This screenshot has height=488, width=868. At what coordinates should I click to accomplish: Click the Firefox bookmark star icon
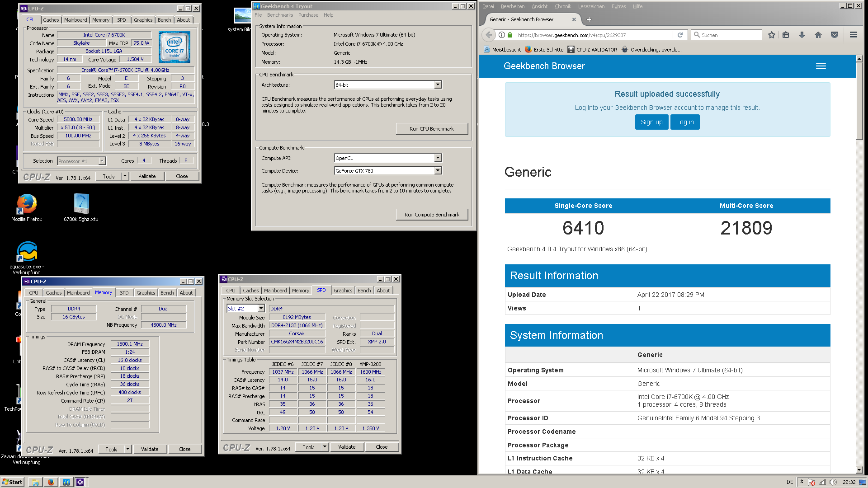(x=772, y=35)
